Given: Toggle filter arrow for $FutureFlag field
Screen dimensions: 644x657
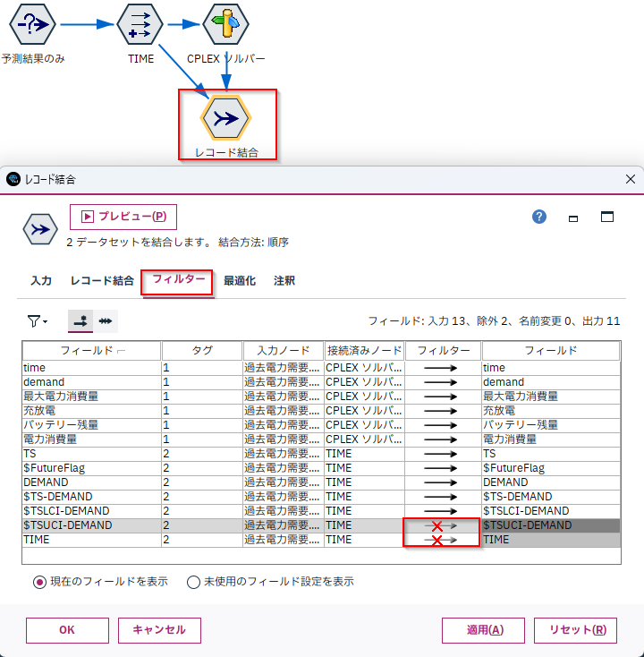Looking at the screenshot, I should (x=440, y=468).
